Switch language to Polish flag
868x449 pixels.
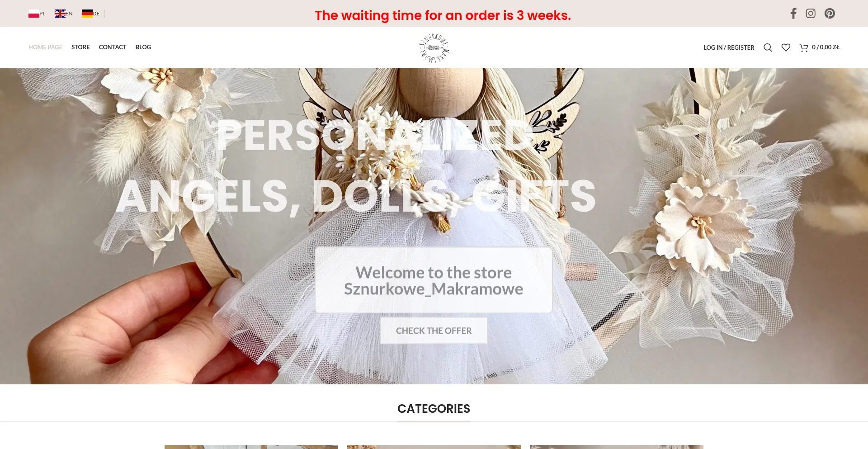pos(34,14)
